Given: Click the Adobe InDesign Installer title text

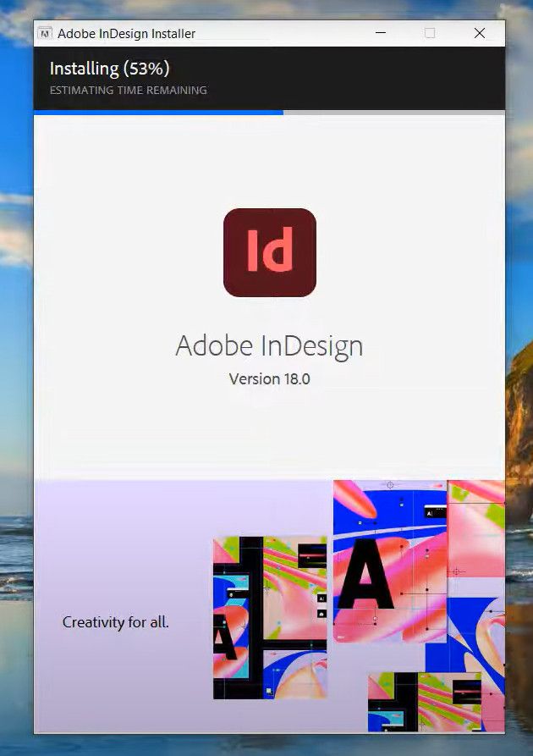Looking at the screenshot, I should coord(126,33).
